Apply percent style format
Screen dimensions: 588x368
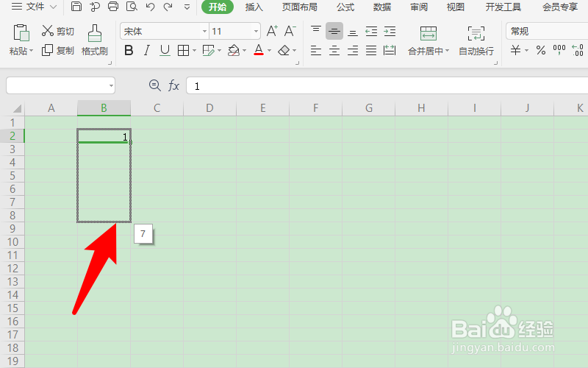click(541, 50)
